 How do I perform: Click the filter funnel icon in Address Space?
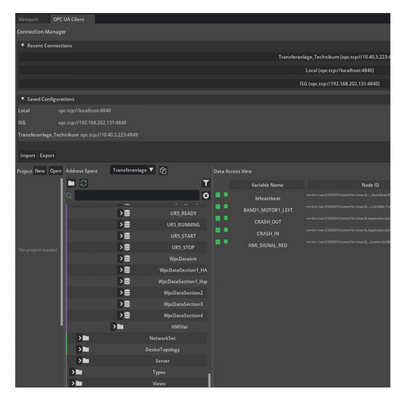206,183
